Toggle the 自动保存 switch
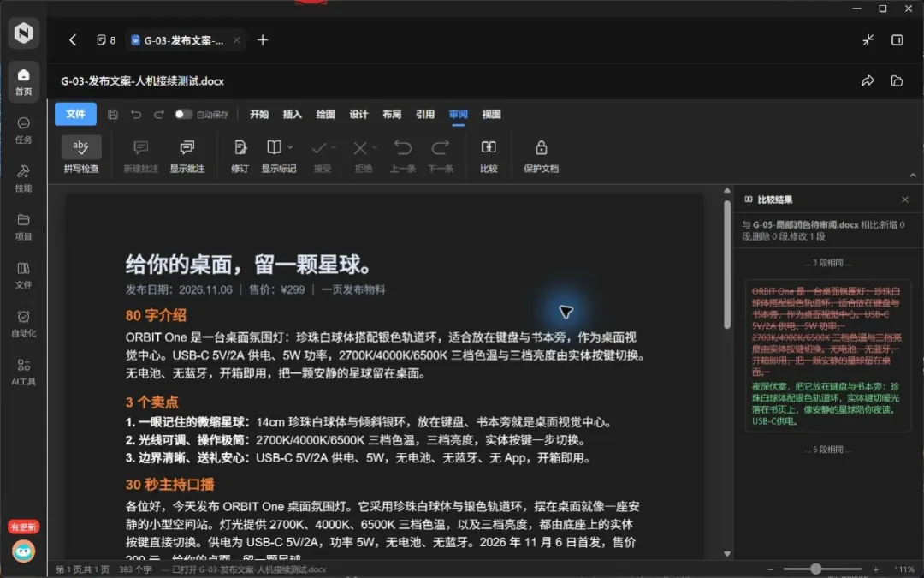 pyautogui.click(x=183, y=115)
